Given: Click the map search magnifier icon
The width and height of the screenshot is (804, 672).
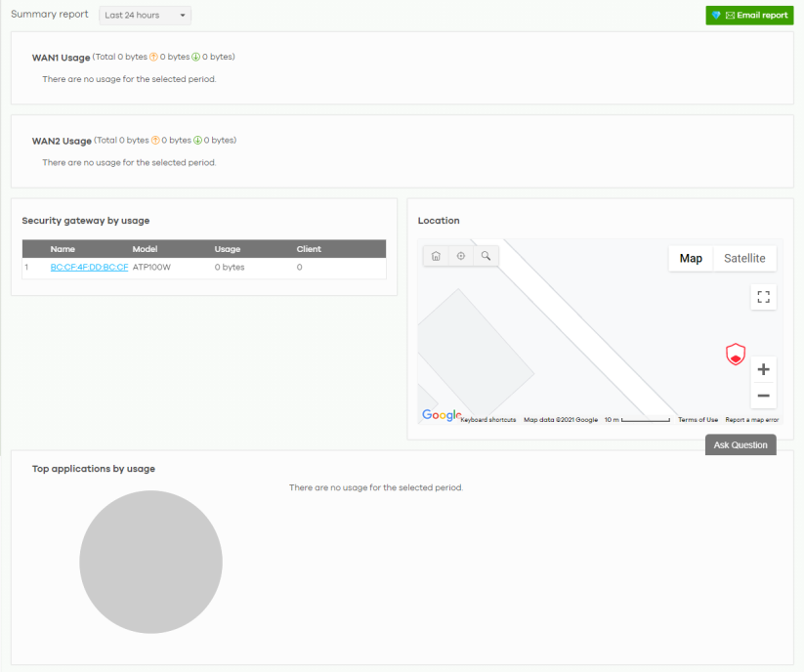Looking at the screenshot, I should pyautogui.click(x=486, y=256).
